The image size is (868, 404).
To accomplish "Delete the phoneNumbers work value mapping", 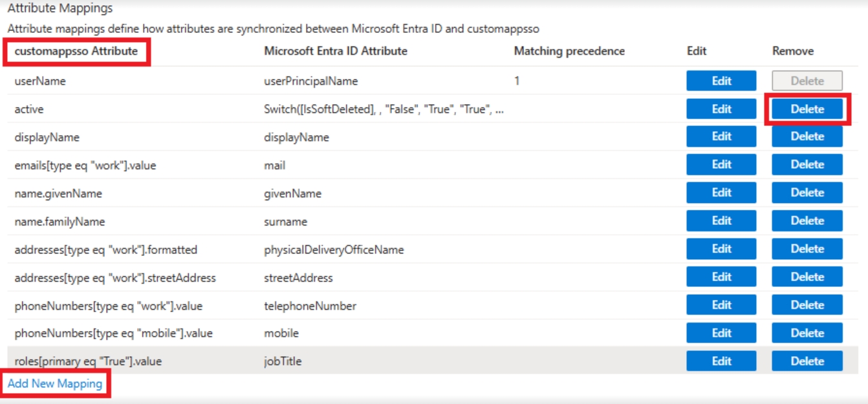I will pos(807,305).
